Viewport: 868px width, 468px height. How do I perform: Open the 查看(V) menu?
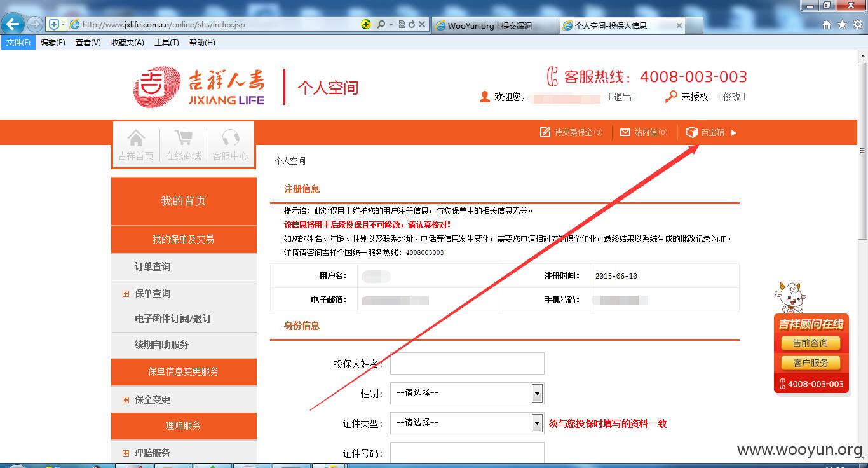(x=88, y=43)
